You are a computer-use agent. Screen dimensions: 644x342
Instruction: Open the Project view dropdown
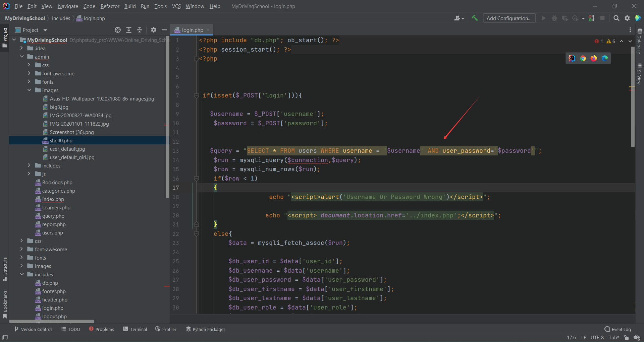(x=45, y=30)
